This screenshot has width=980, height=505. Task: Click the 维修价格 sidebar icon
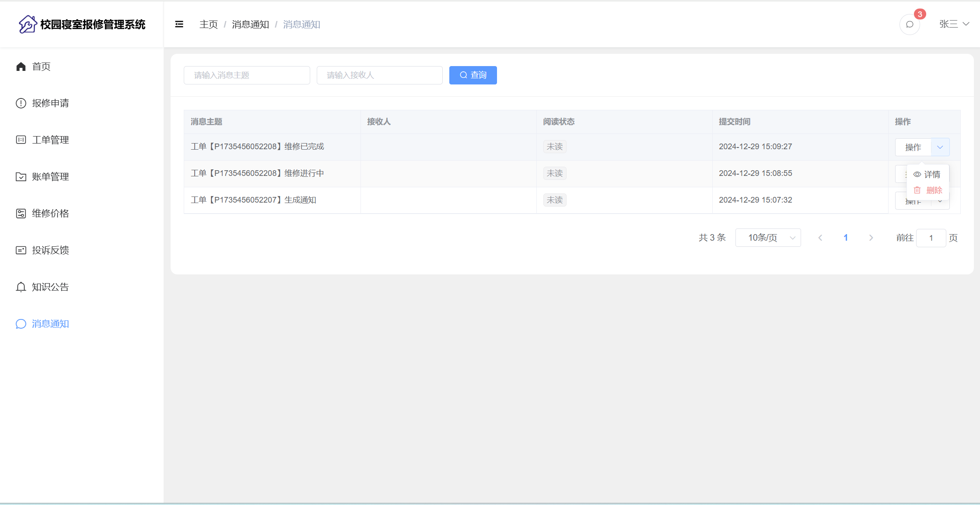click(21, 214)
